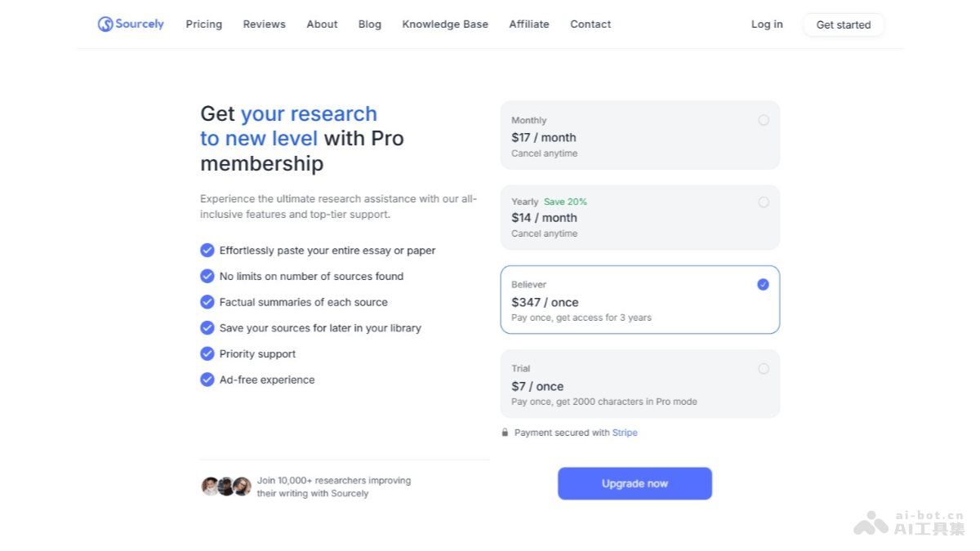This screenshot has height=551, width=980.
Task: Click the checkmark icon next to Priority support
Action: [207, 353]
